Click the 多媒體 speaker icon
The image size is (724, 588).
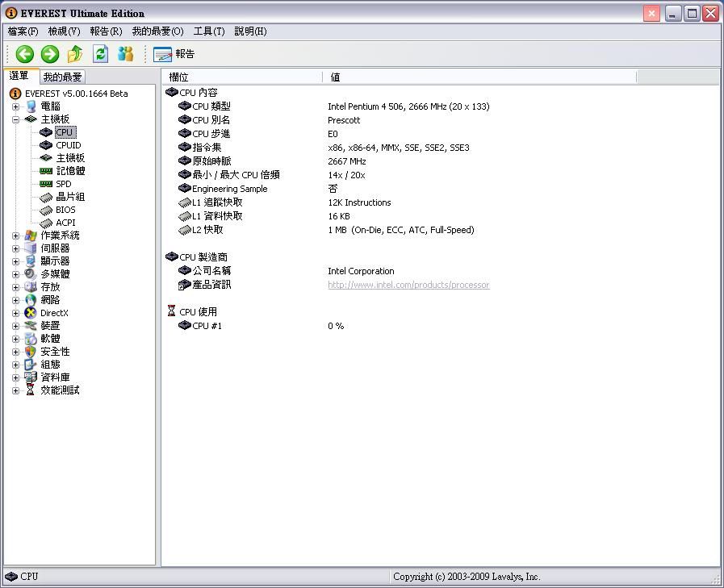tap(31, 274)
